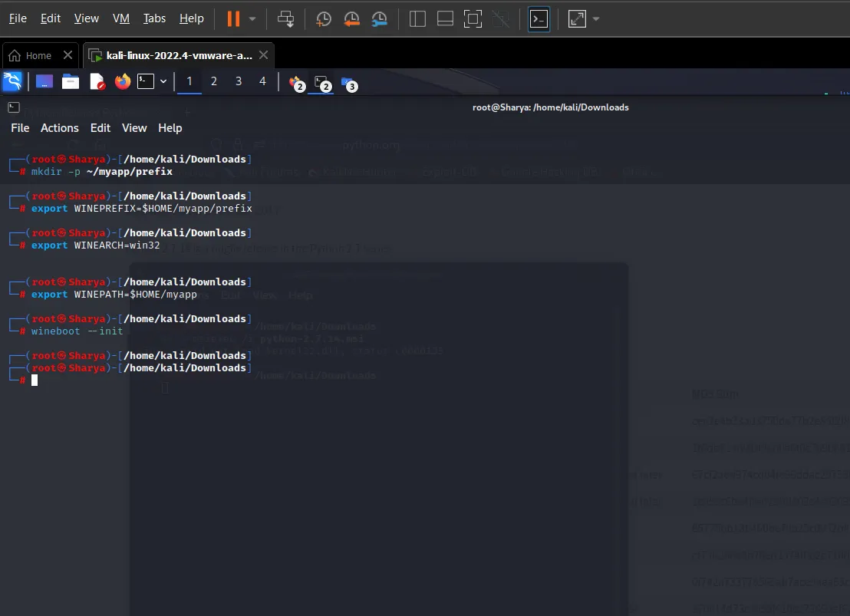Open the pause button dropdown arrow
Image resolution: width=850 pixels, height=616 pixels.
click(x=252, y=18)
